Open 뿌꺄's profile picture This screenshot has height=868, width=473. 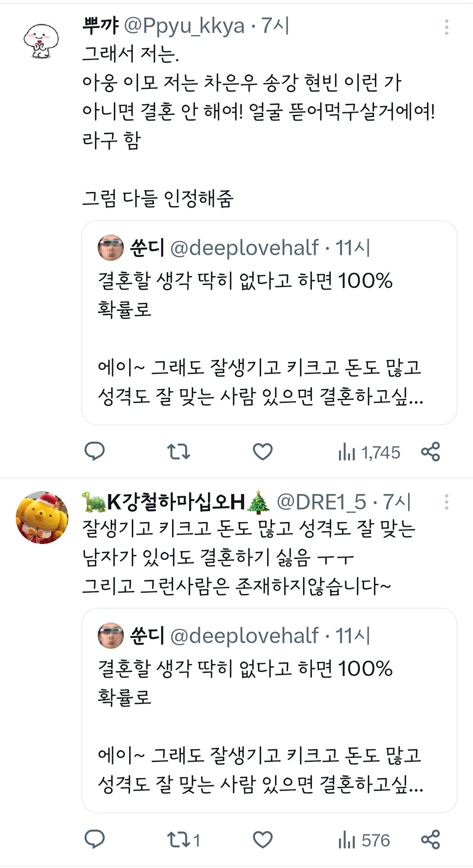[41, 42]
